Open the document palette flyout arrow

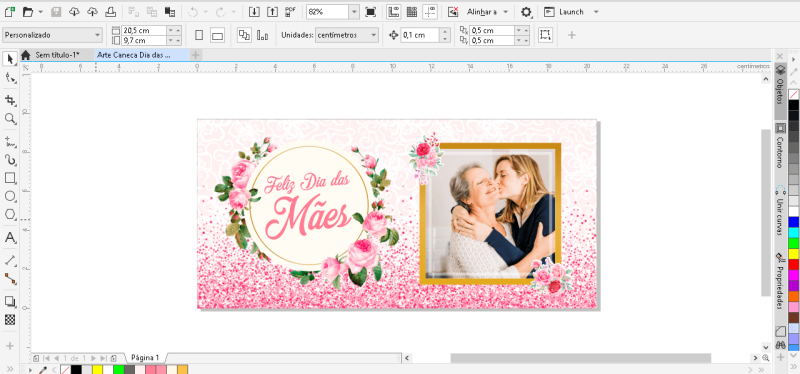click(30, 369)
